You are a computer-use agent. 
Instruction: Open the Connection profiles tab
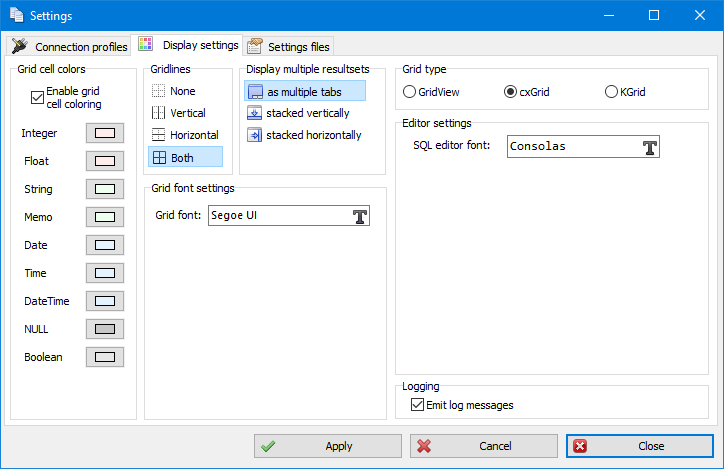(x=70, y=46)
